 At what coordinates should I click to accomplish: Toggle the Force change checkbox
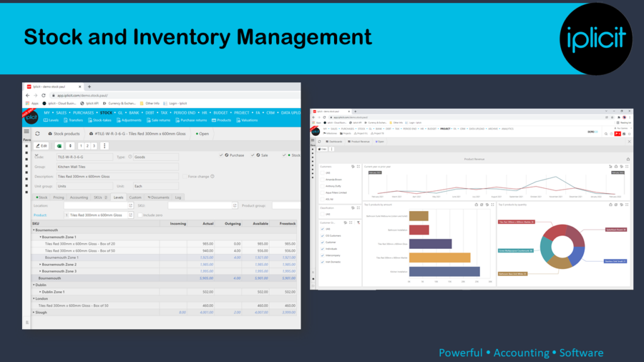pos(184,177)
